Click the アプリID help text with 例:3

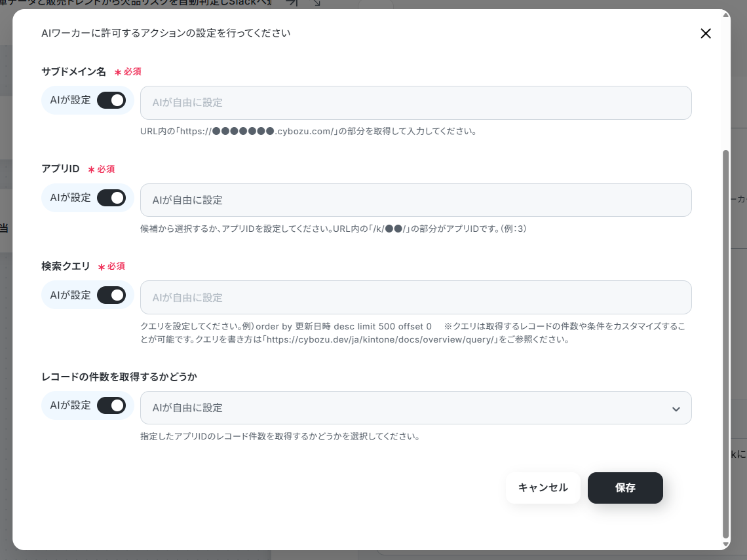point(334,229)
